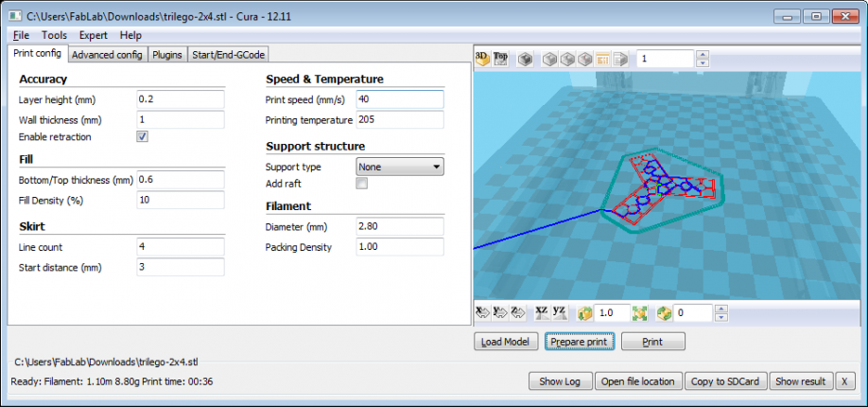The height and width of the screenshot is (407, 868).
Task: Switch to the Top-down view icon
Action: [x=501, y=59]
